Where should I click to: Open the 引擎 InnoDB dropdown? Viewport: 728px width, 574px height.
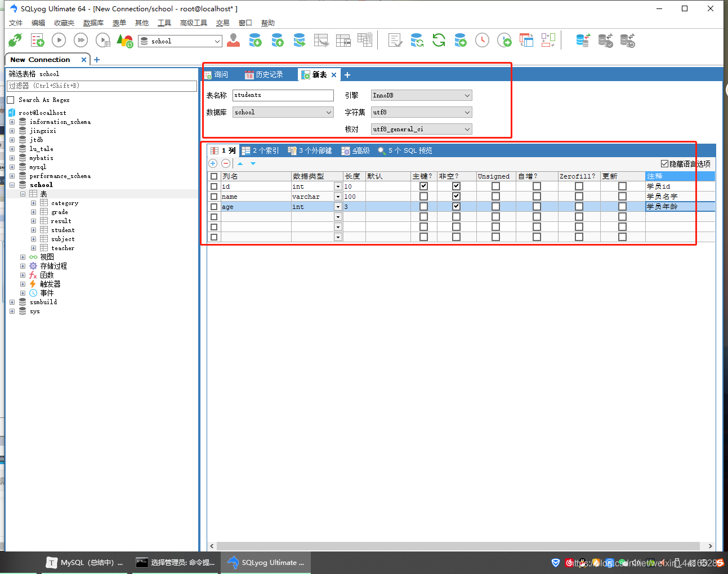click(421, 95)
